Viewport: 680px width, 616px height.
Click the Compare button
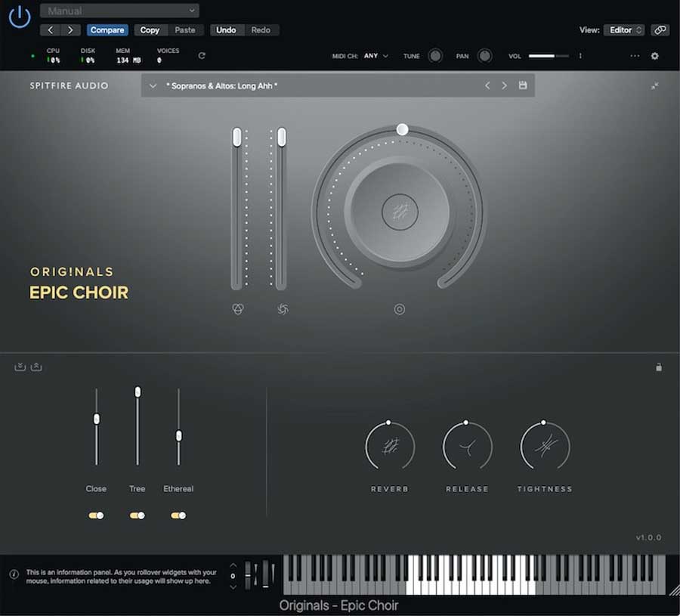107,30
